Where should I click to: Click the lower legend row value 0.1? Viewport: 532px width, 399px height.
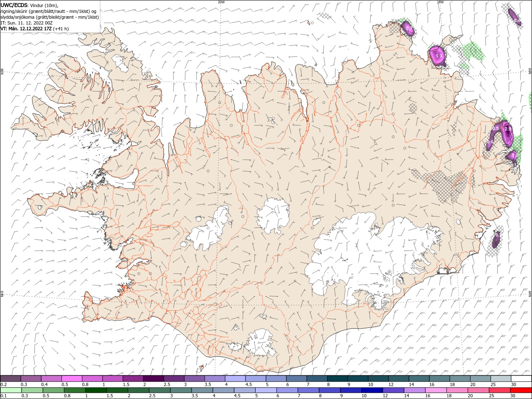tap(3, 396)
